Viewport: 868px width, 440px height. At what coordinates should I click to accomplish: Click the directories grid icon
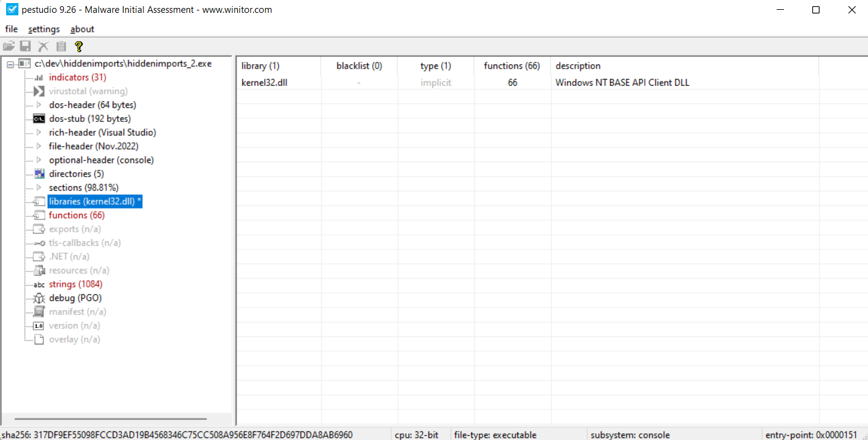pyautogui.click(x=39, y=174)
